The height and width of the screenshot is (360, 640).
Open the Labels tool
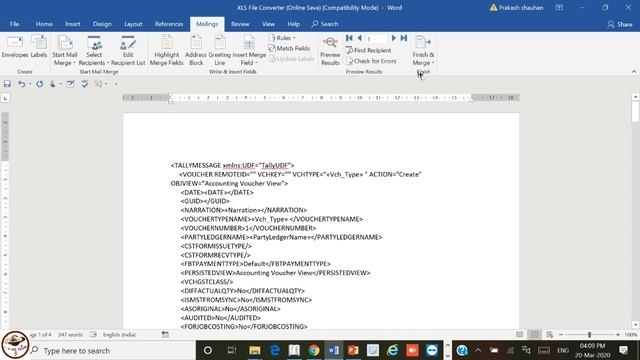point(39,47)
